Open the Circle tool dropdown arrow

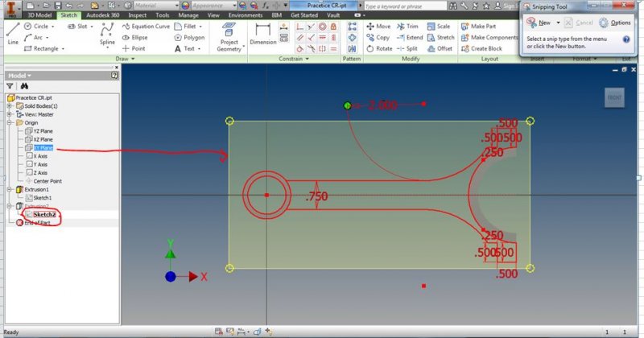pyautogui.click(x=52, y=27)
